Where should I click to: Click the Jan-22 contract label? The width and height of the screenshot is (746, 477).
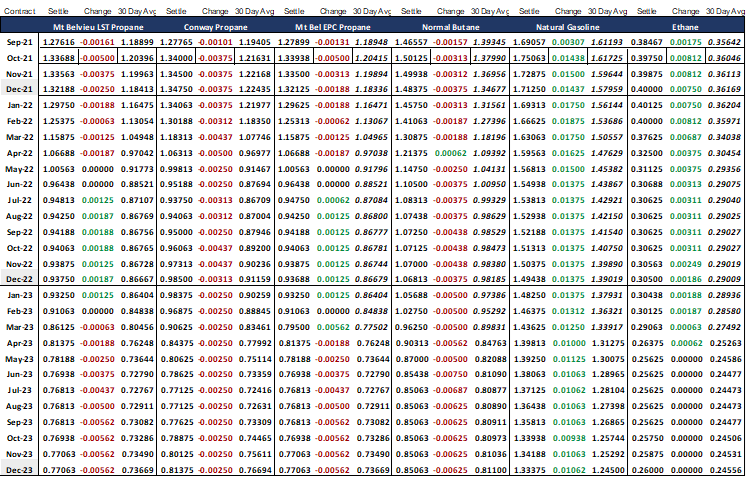20,105
